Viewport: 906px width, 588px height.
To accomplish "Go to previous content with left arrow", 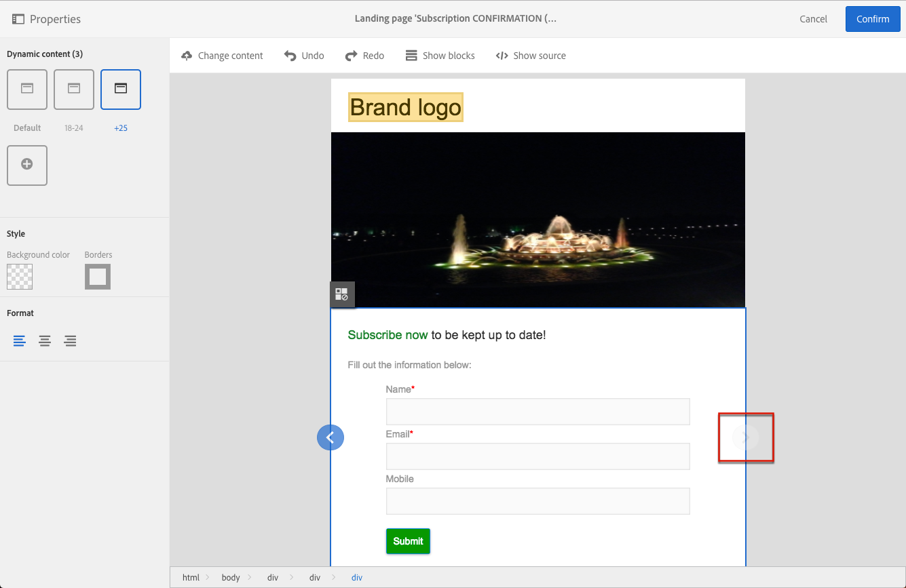I will (x=331, y=437).
